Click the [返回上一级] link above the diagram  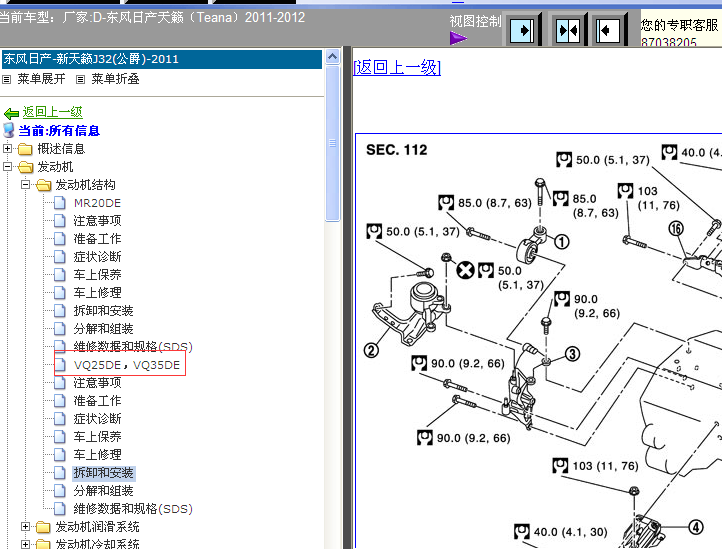(397, 67)
